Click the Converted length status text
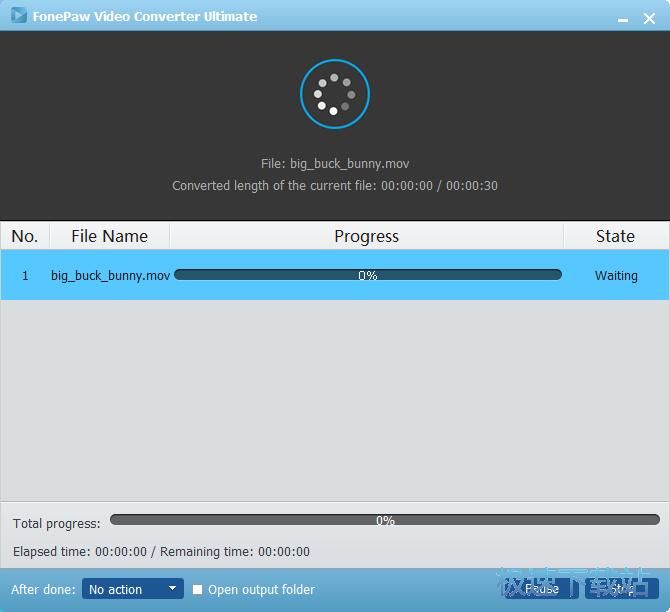This screenshot has height=612, width=670. point(335,186)
